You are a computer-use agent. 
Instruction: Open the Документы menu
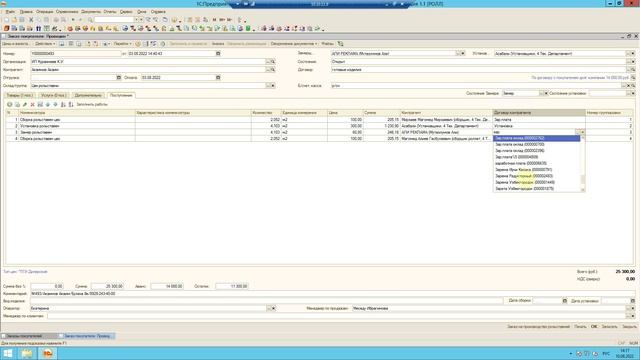(x=91, y=12)
